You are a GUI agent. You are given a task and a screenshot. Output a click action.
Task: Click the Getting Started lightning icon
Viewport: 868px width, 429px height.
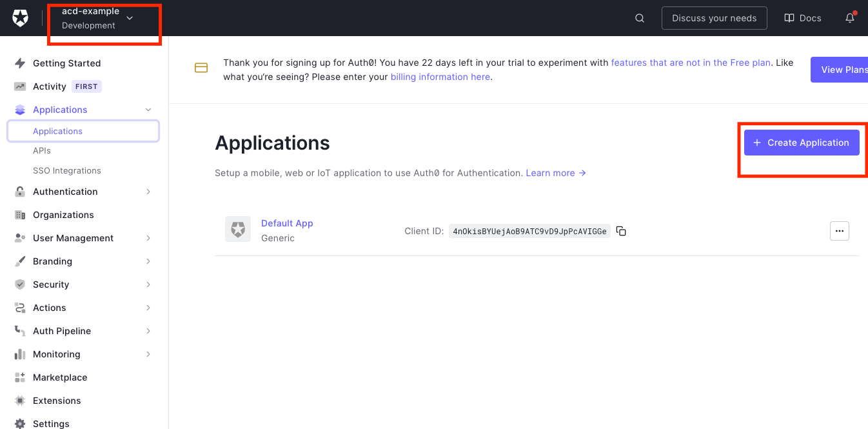20,63
